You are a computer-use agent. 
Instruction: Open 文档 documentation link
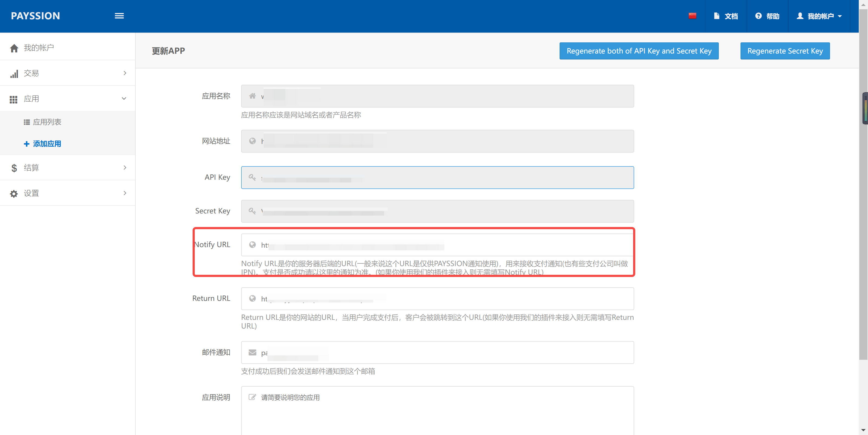[x=726, y=16]
